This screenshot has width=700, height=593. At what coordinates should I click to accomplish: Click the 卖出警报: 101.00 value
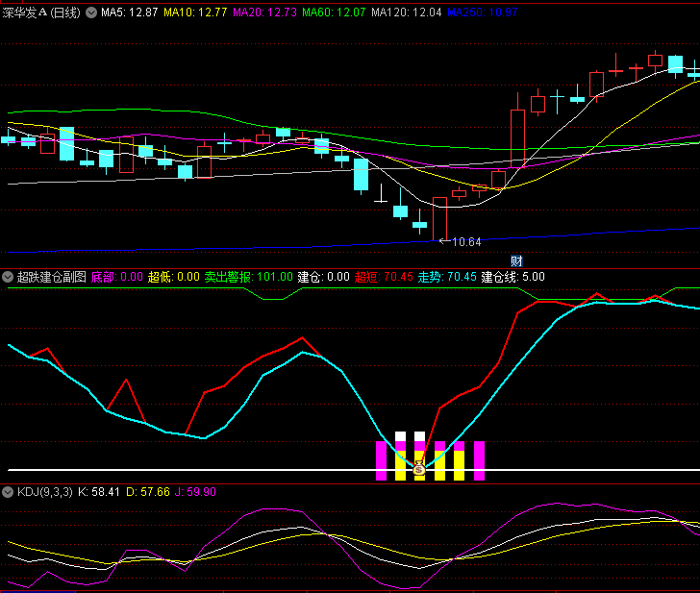[x=249, y=277]
